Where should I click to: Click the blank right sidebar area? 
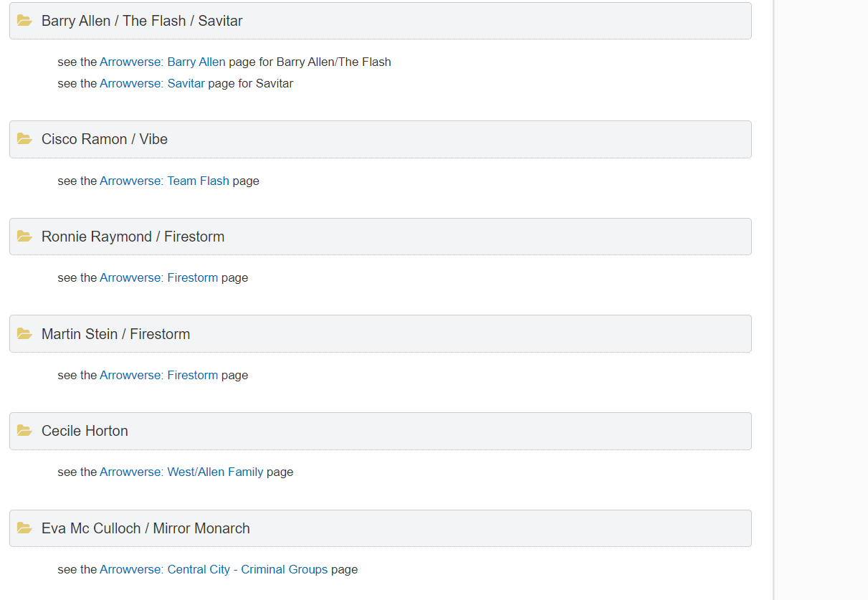point(821,300)
